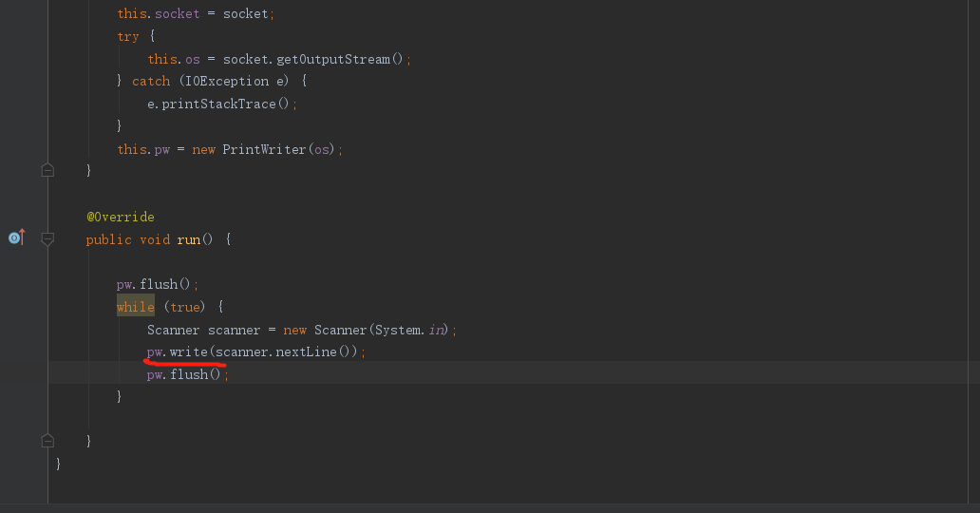Click the PrintWriter class name

pyautogui.click(x=264, y=149)
